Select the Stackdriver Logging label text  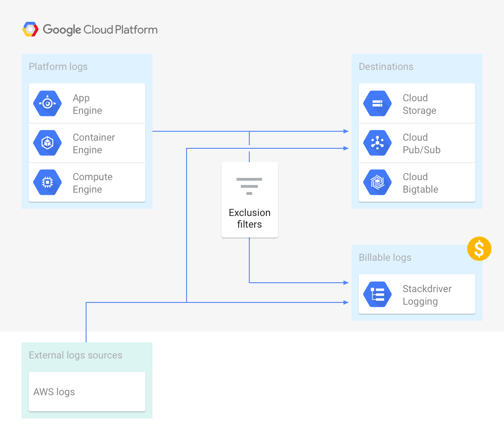[x=427, y=295]
